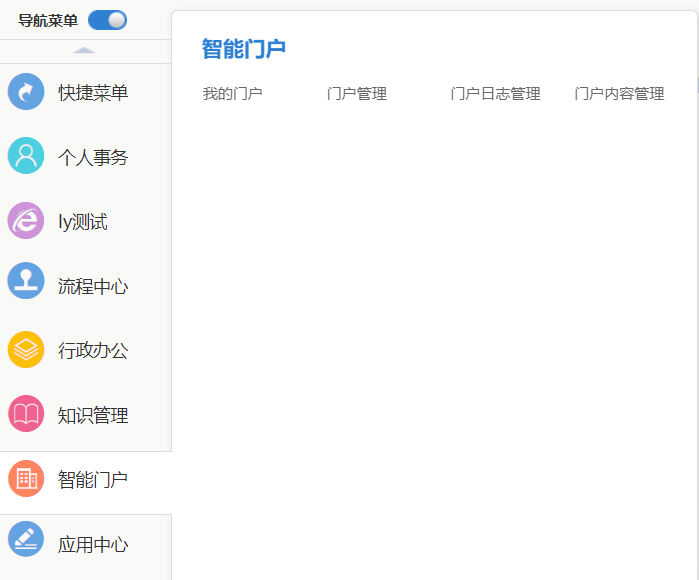699x580 pixels.
Task: Click the 导航菜单 label text
Action: [48, 21]
